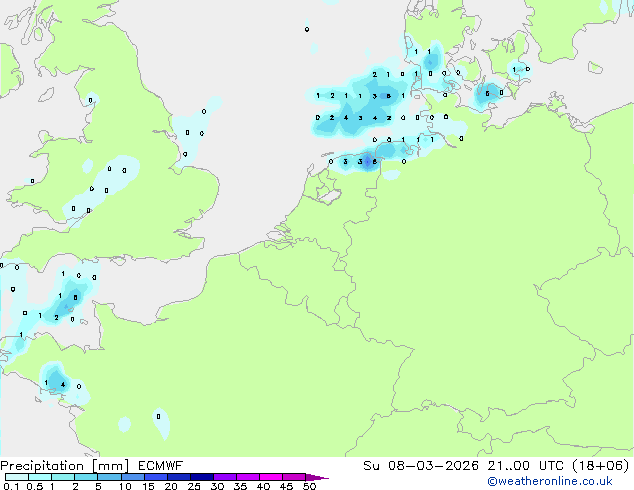634x490 pixels.
Task: Click the 'Su 08-03-2026' date text
Action: pyautogui.click(x=421, y=466)
